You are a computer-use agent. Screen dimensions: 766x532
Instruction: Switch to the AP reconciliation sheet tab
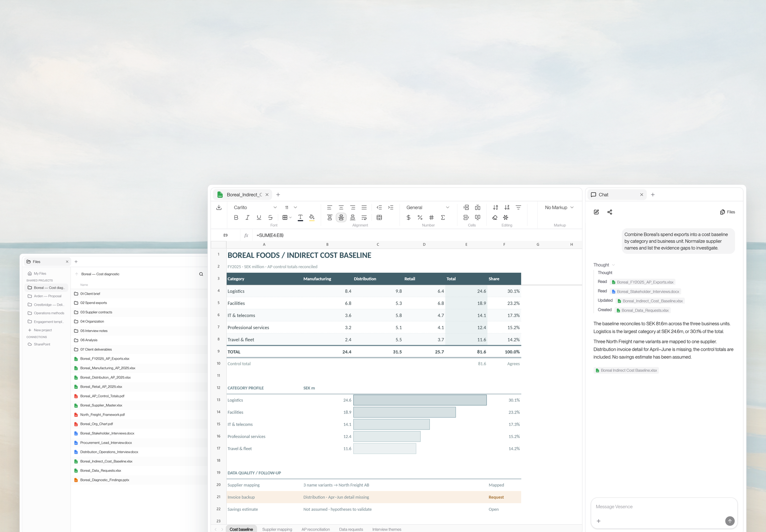(x=316, y=529)
